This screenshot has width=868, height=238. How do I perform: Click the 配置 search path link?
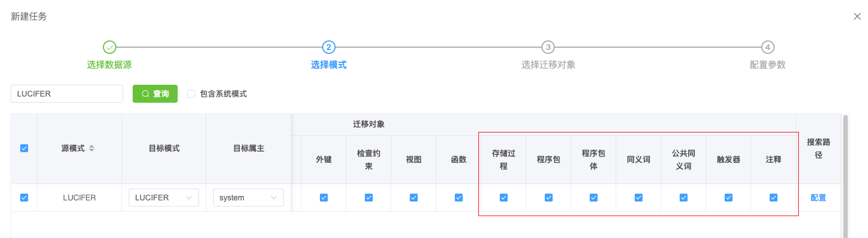coord(819,198)
